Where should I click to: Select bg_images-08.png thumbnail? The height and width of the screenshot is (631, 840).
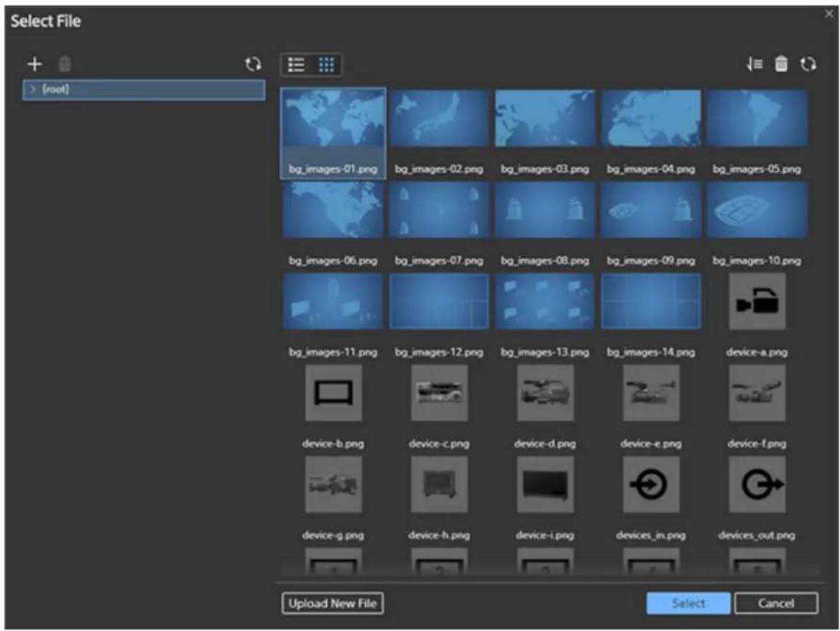point(546,209)
